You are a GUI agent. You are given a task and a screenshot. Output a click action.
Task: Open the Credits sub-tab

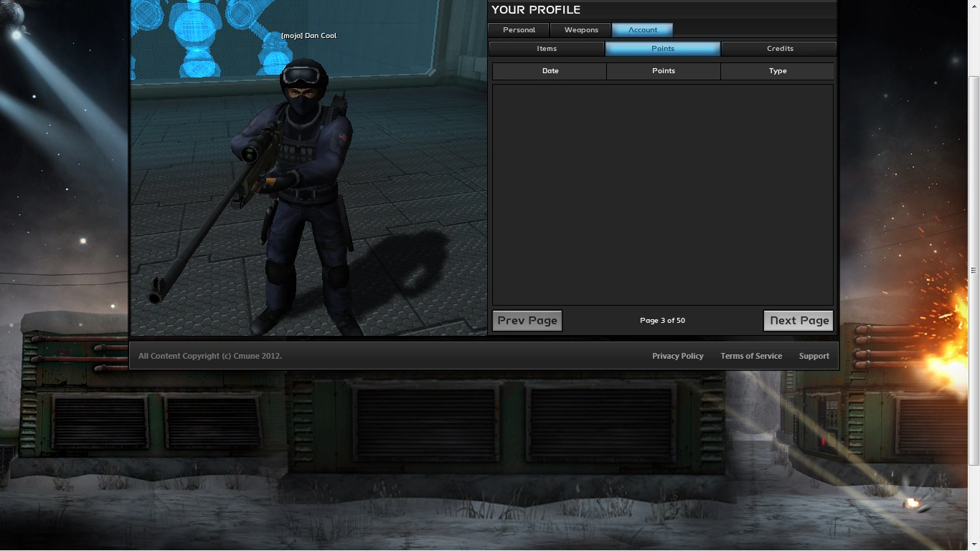coord(779,49)
